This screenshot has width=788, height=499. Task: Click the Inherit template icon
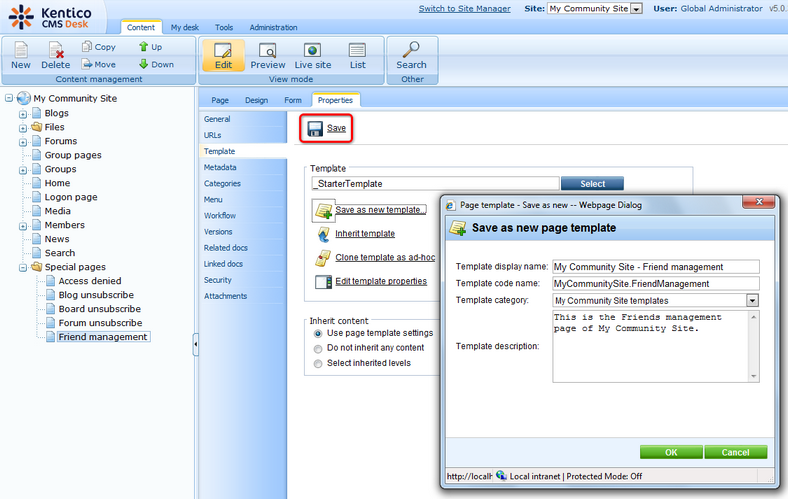click(x=323, y=234)
